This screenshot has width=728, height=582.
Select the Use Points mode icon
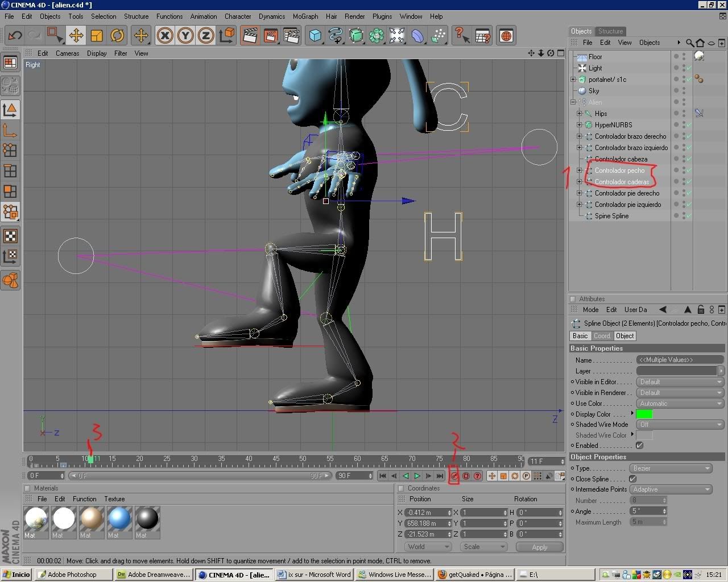[x=10, y=150]
